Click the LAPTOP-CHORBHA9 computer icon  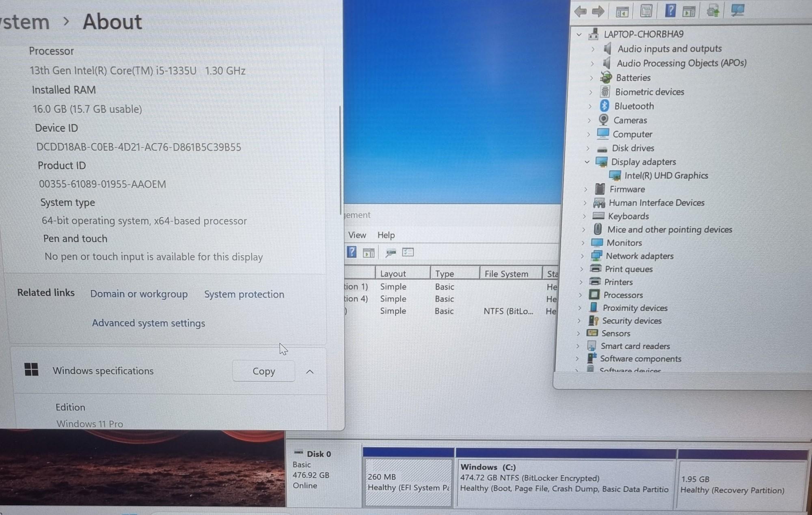pyautogui.click(x=594, y=34)
